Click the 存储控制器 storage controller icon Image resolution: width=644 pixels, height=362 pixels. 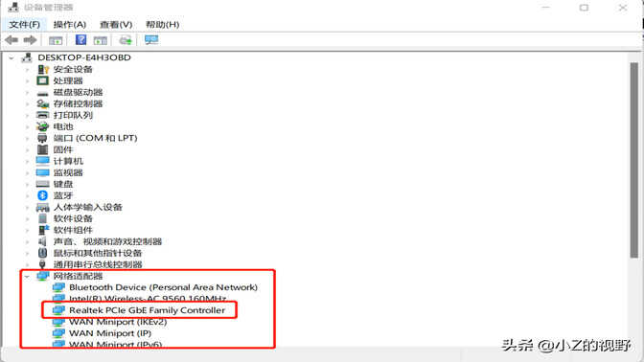tap(43, 103)
